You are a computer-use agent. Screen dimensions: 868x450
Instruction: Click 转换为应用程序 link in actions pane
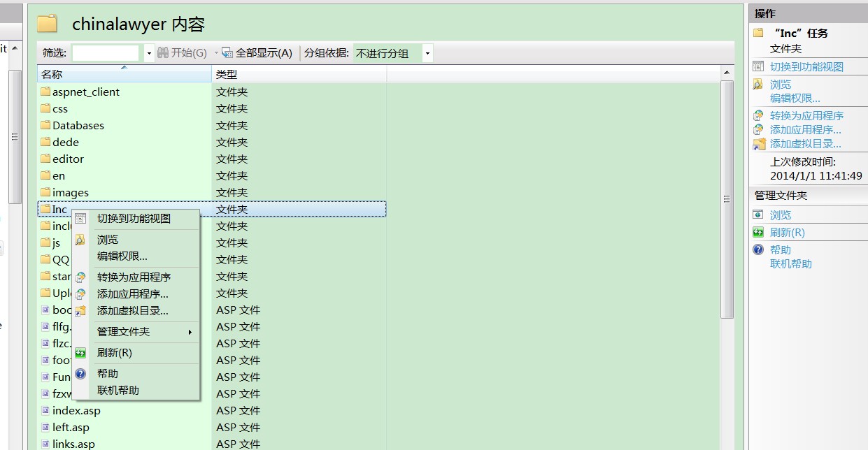tap(806, 115)
